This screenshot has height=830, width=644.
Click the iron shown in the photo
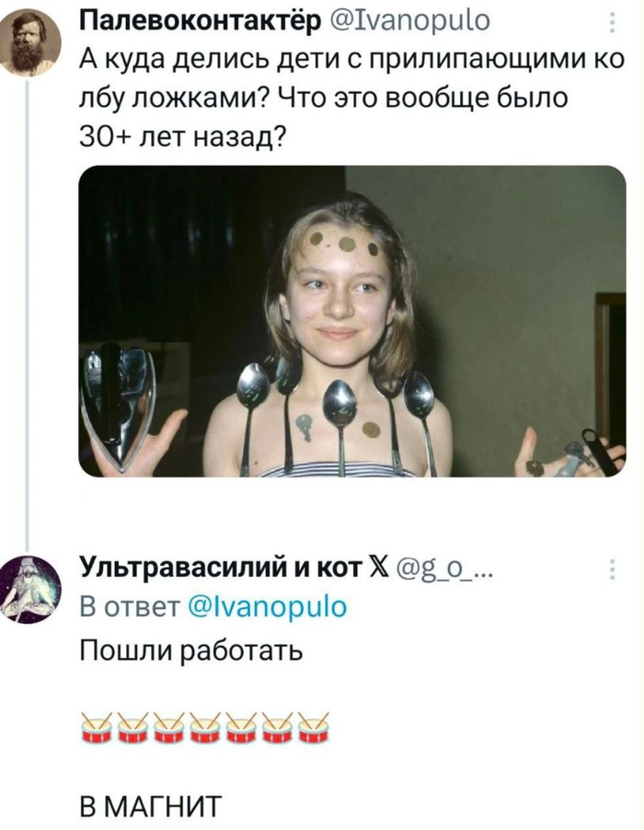pyautogui.click(x=118, y=405)
